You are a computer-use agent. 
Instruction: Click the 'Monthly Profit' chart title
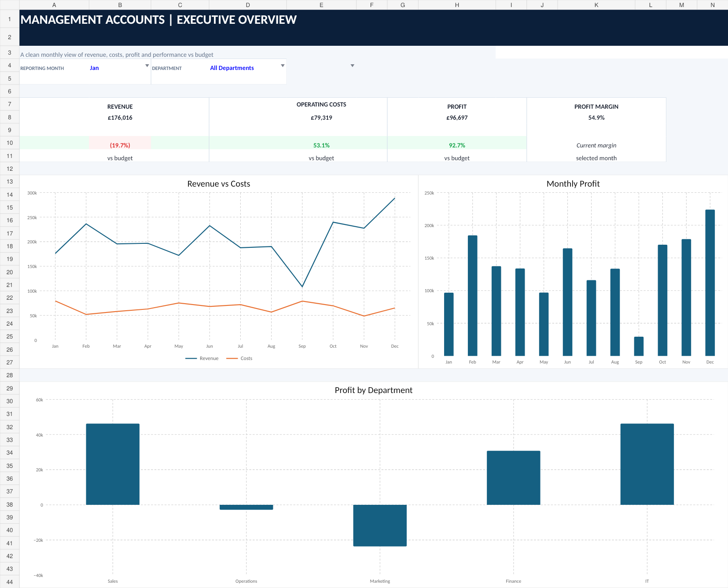pos(573,184)
